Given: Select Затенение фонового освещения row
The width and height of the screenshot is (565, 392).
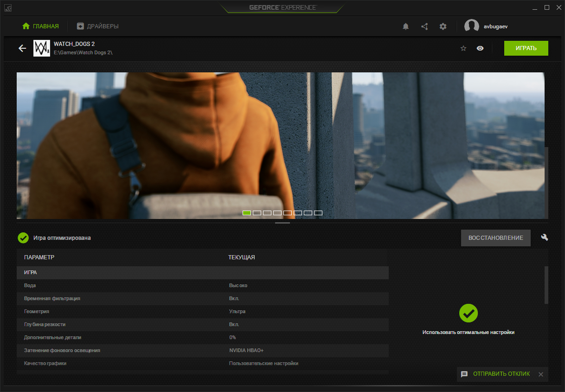Looking at the screenshot, I should [203, 350].
